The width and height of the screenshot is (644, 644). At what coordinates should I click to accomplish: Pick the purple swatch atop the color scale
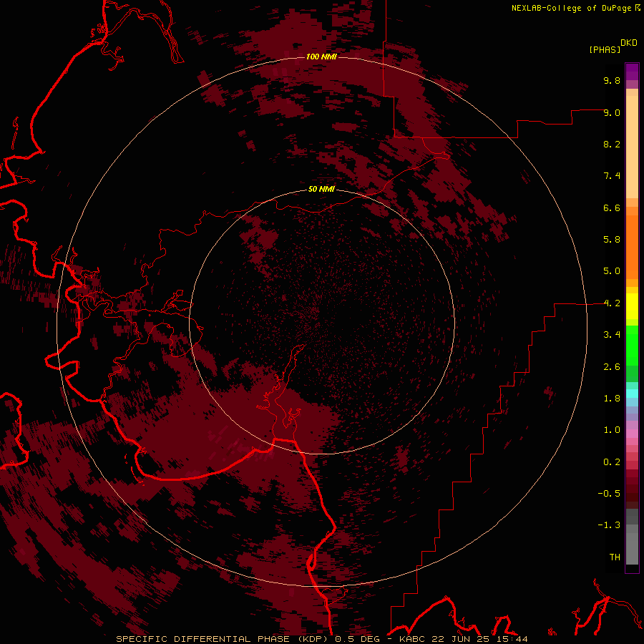pyautogui.click(x=632, y=72)
